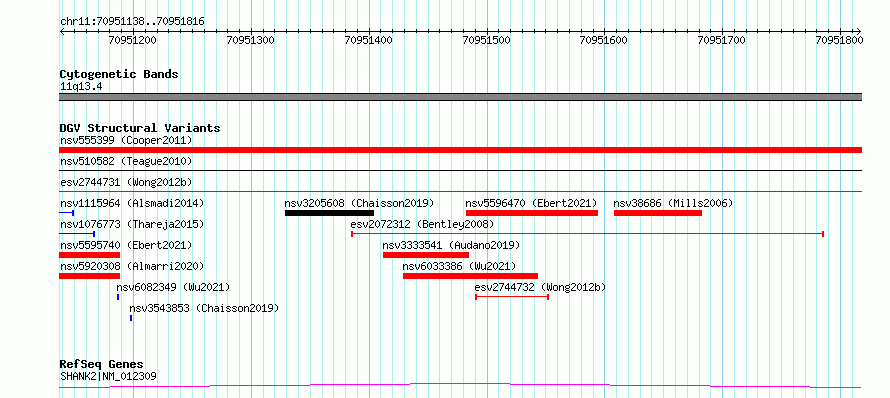
Task: Click ruler position 70951300
Action: 250,40
